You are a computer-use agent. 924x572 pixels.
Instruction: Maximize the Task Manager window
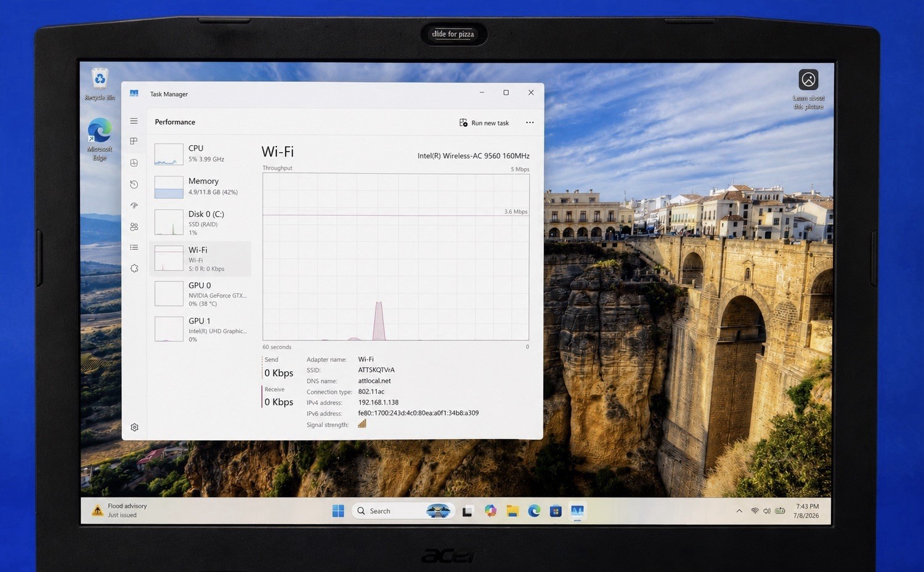506,92
